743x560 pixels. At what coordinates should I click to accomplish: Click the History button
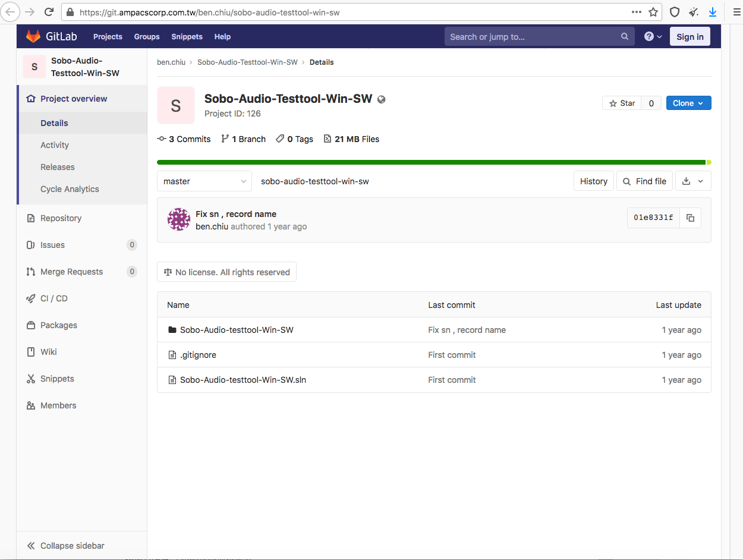tap(594, 181)
